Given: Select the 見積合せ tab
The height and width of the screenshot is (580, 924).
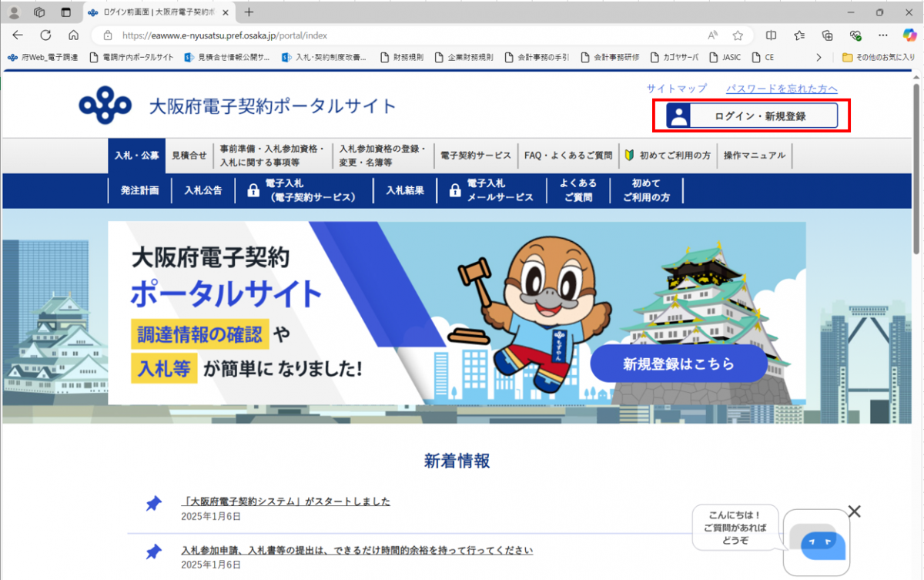Looking at the screenshot, I should [189, 156].
